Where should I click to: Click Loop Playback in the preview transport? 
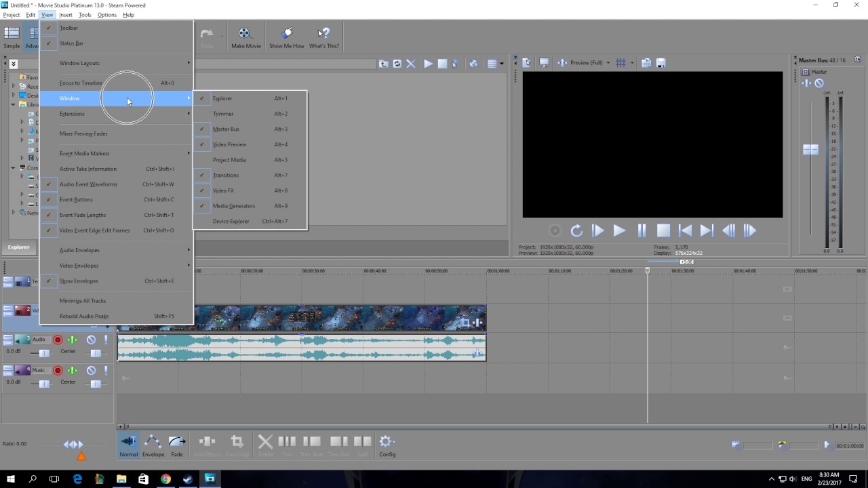[x=576, y=230]
